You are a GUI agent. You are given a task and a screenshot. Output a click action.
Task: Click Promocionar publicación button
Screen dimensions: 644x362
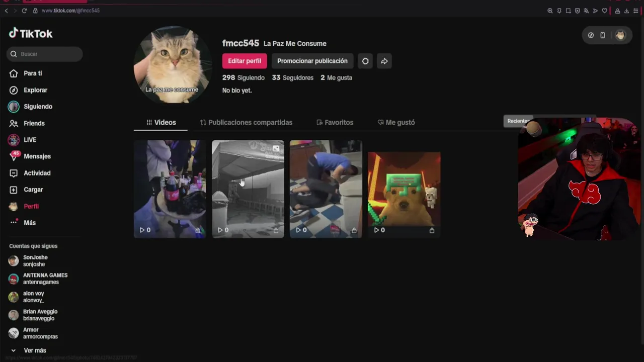(312, 61)
